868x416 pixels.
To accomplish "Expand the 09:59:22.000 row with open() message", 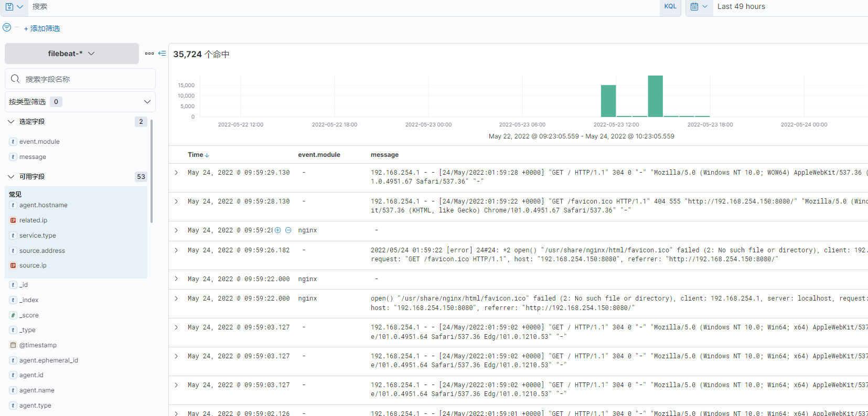I will [176, 298].
